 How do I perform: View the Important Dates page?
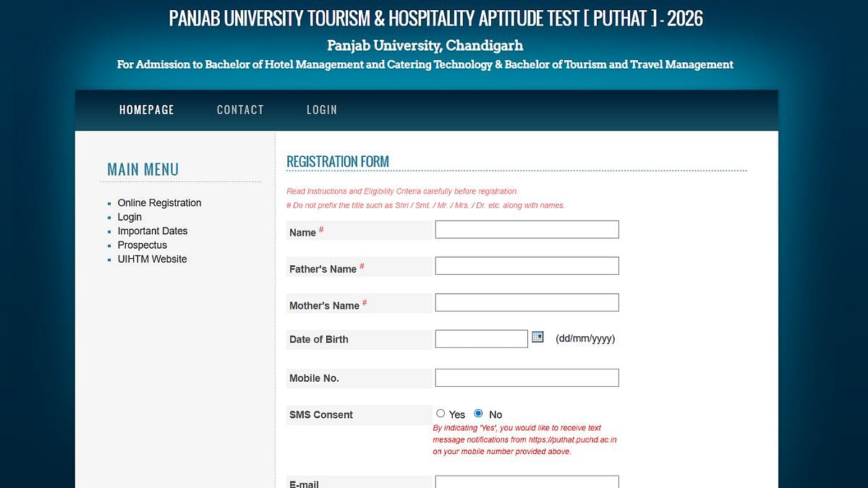coord(153,231)
